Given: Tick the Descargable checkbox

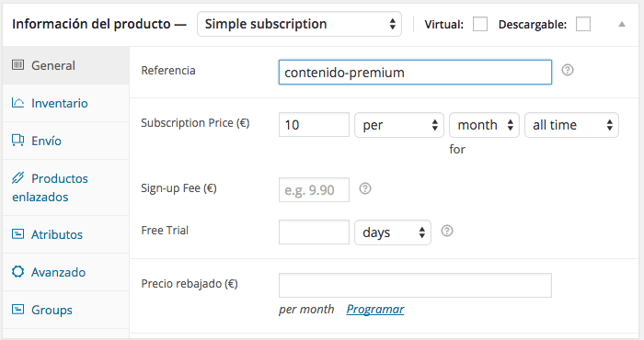Looking at the screenshot, I should coord(582,24).
